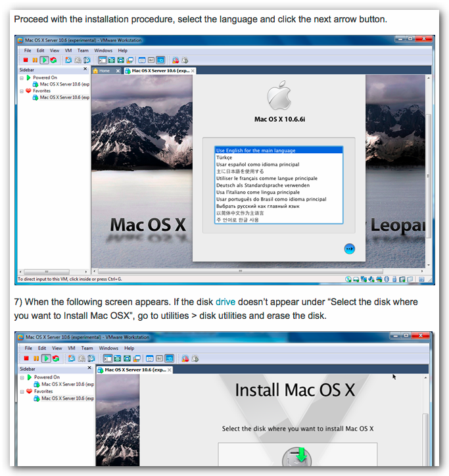
Task: Click Full Screen icon in upper VMware toolbar
Action: pos(121,60)
